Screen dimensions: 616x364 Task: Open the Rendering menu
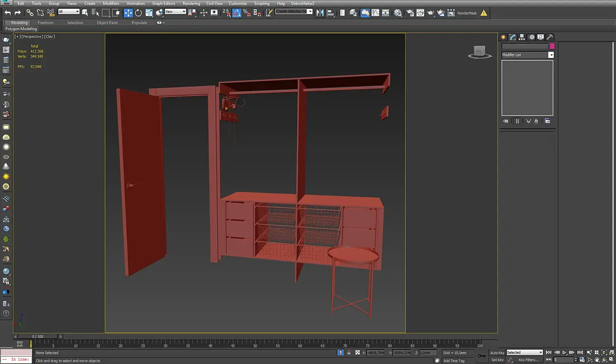click(191, 3)
